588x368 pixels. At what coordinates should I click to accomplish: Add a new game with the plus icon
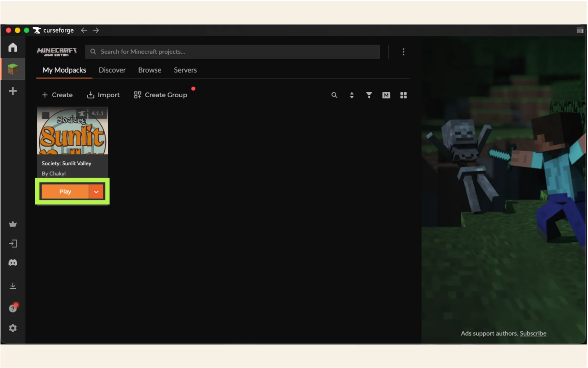(x=13, y=91)
